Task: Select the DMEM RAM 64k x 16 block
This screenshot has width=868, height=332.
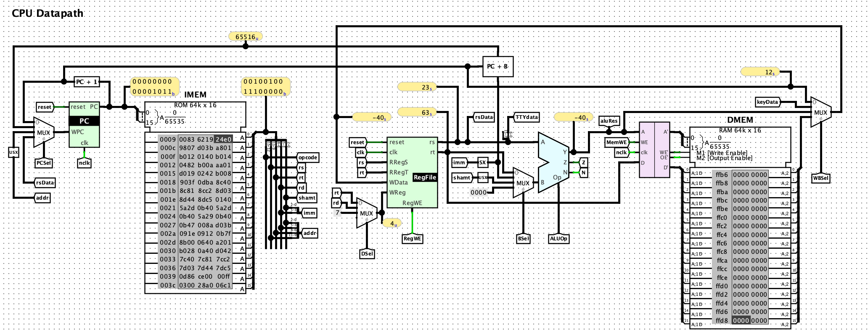Action: (x=740, y=227)
